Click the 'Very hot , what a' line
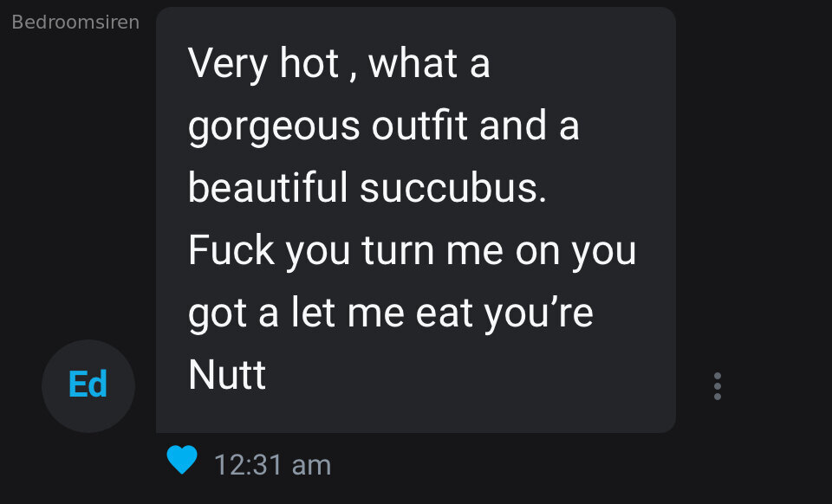The image size is (832, 504). coord(339,63)
